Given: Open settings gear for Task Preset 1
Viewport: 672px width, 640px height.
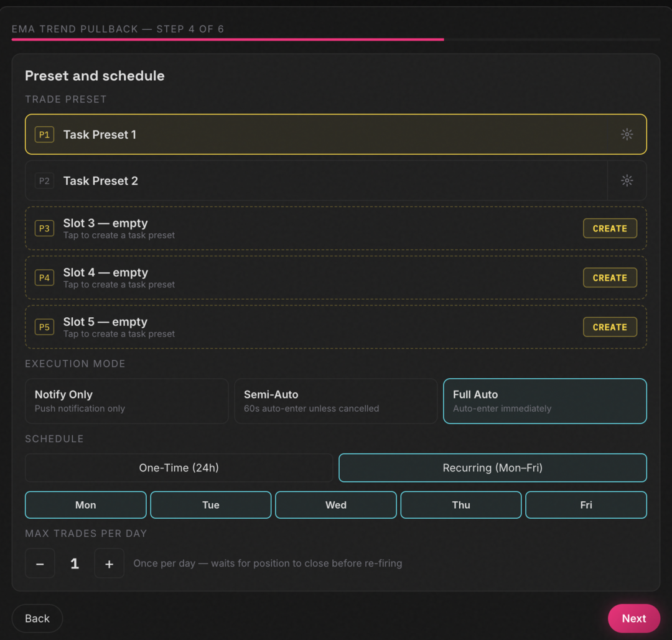Looking at the screenshot, I should click(x=627, y=134).
